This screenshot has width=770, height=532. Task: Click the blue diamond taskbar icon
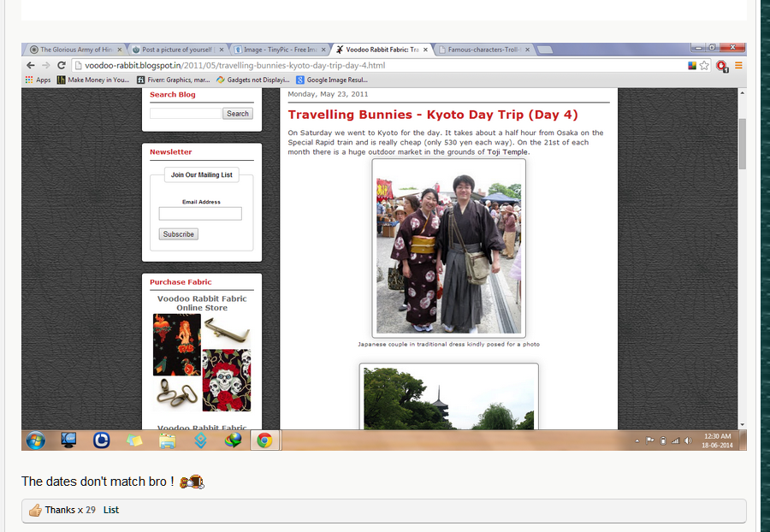click(200, 440)
